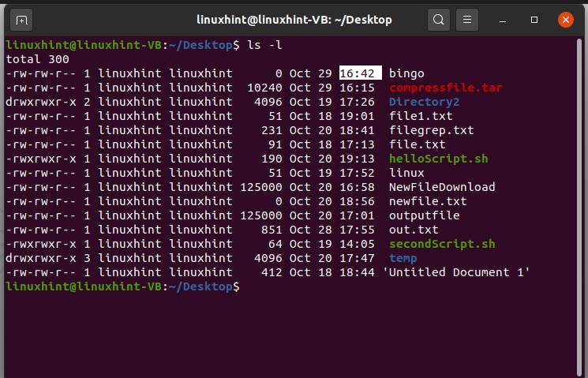The height and width of the screenshot is (378, 588).
Task: Click the 'Untitled Document 1' filename
Action: [456, 272]
